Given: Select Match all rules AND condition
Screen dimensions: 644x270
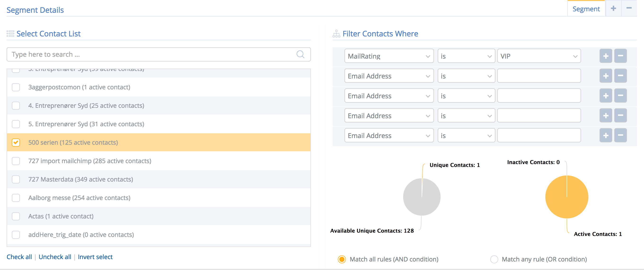Looking at the screenshot, I should coord(342,259).
